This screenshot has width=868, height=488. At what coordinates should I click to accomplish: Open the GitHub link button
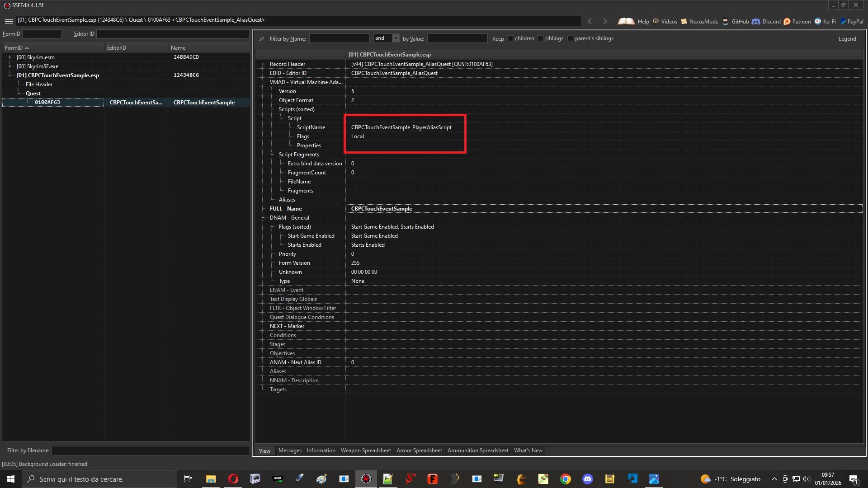736,21
